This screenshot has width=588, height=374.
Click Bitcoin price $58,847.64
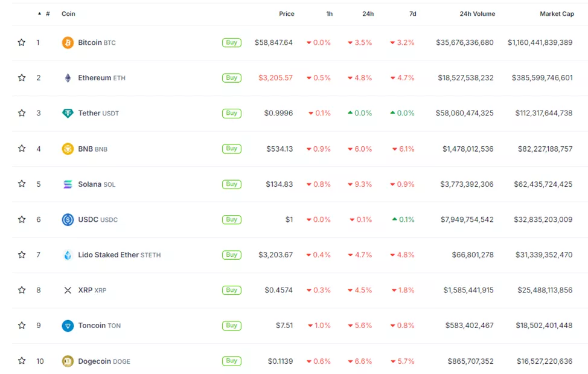273,42
